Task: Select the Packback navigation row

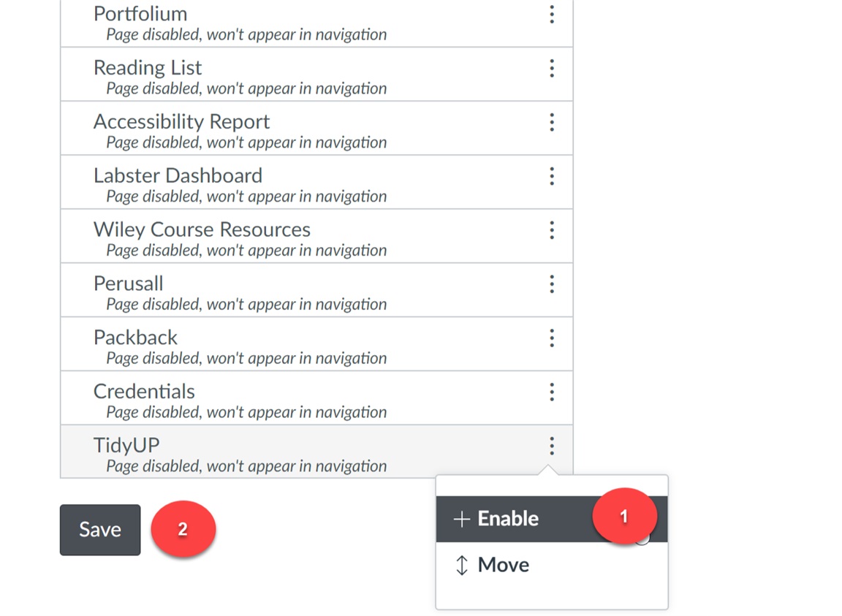Action: coord(316,343)
